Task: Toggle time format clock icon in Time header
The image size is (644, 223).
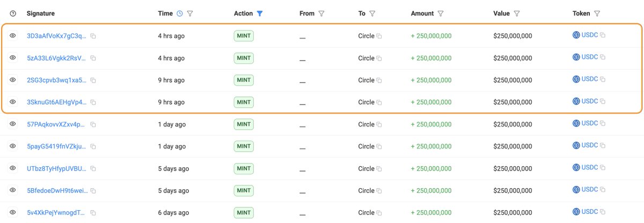Action: 179,13
